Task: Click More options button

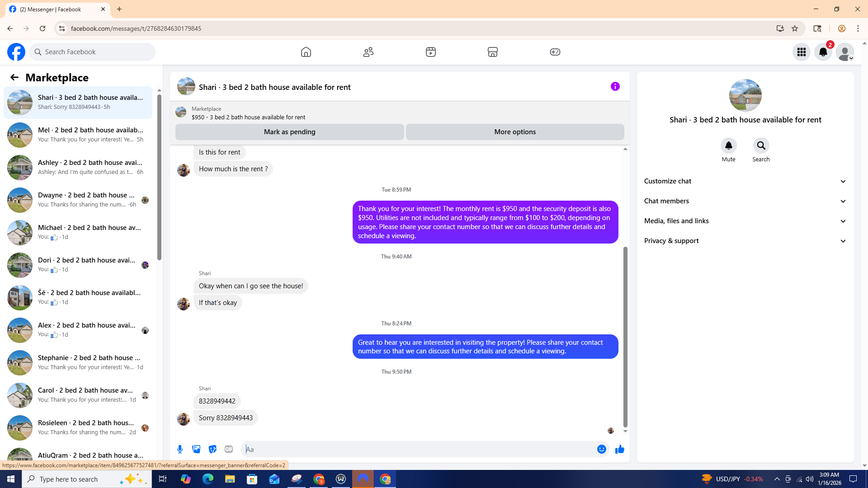Action: tap(514, 132)
